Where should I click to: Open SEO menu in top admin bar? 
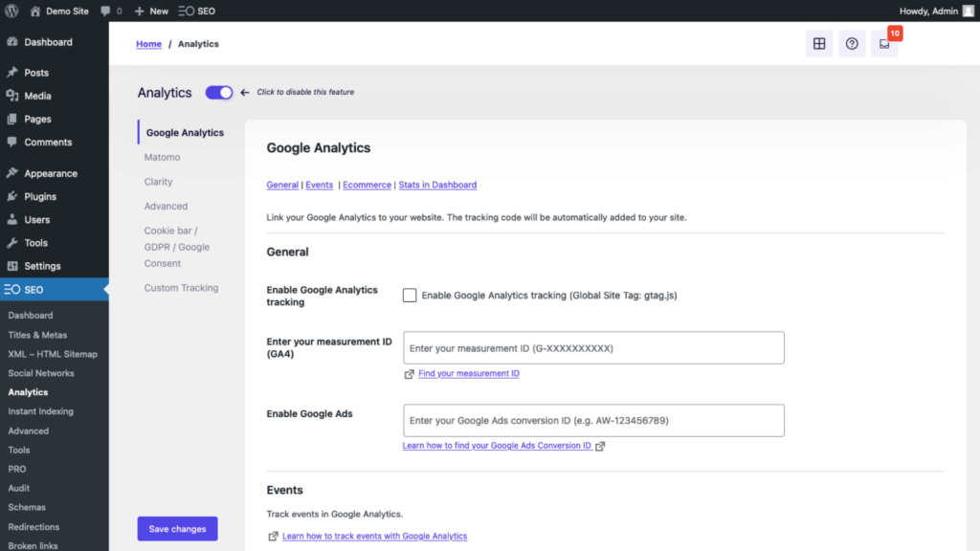(x=197, y=11)
